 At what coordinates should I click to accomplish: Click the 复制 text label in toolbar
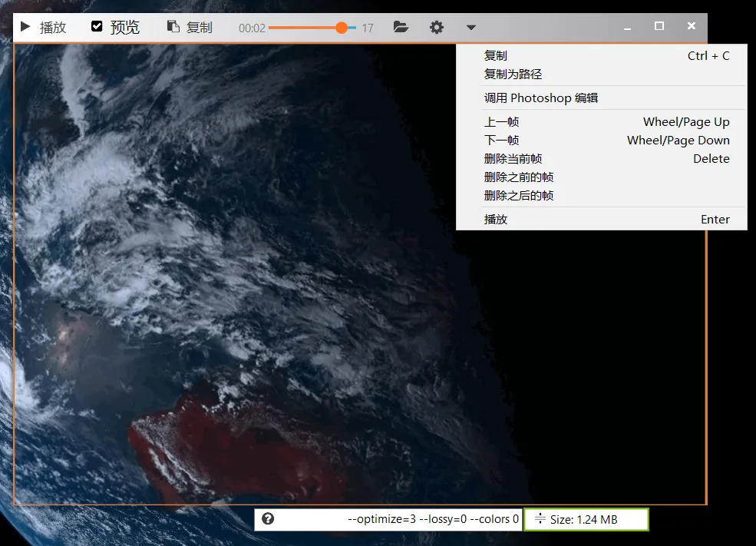coord(199,27)
